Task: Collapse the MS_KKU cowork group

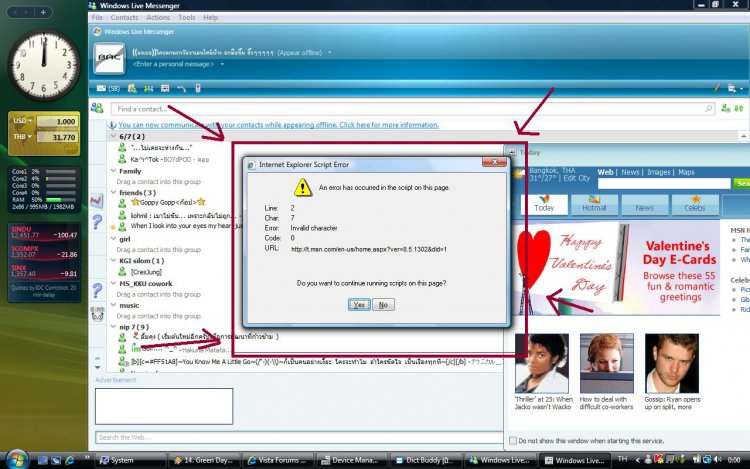Action: [x=113, y=284]
